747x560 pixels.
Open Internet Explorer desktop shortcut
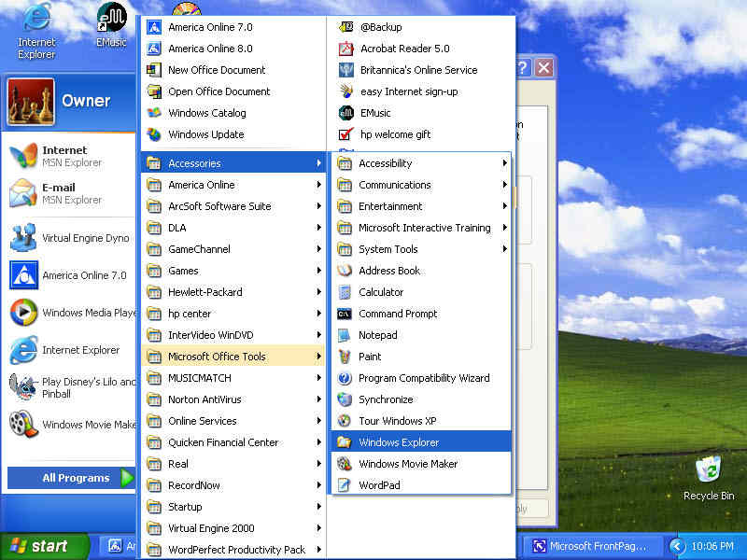(36, 31)
